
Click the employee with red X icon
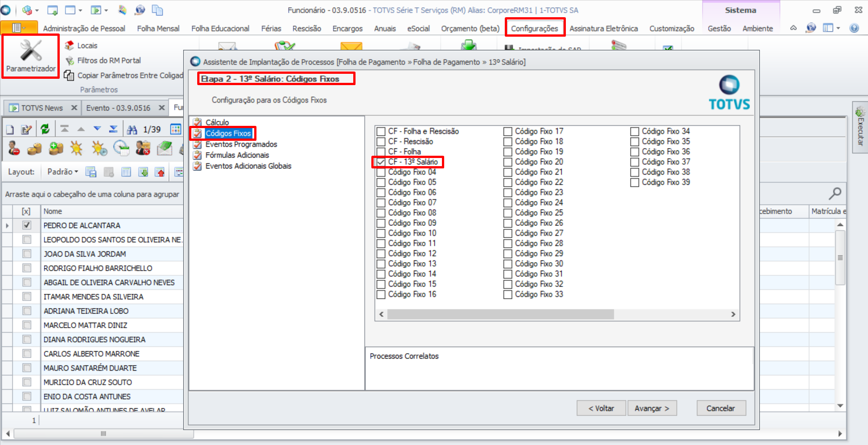pos(143,148)
